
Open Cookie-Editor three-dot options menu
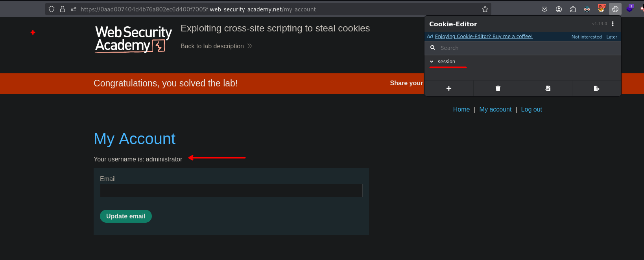point(613,24)
